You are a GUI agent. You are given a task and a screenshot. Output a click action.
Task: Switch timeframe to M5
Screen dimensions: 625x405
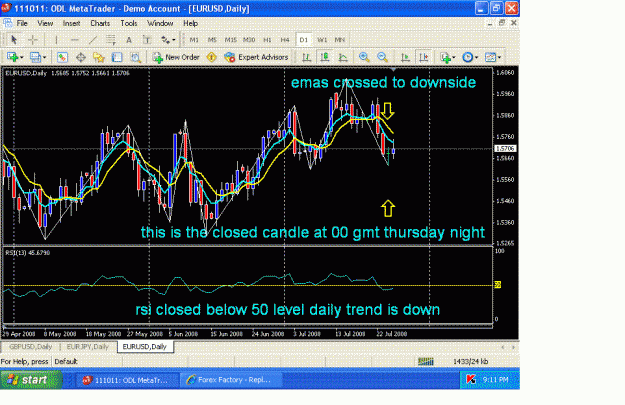pyautogui.click(x=212, y=40)
